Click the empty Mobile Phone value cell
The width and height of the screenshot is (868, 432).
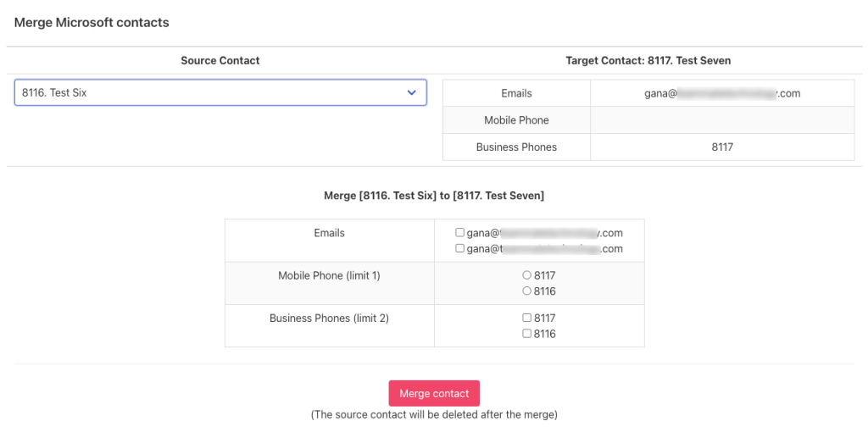tap(722, 120)
